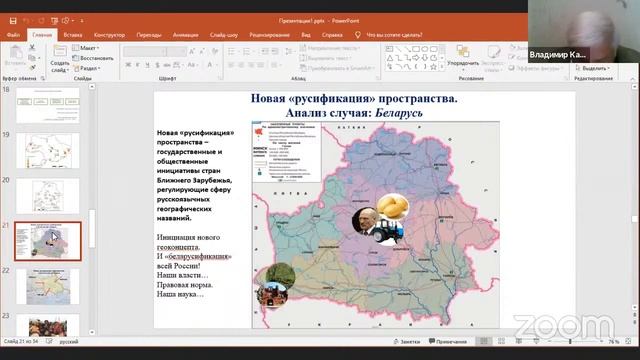
Task: Expand the shapes gallery More arrow
Action: pos(442,67)
